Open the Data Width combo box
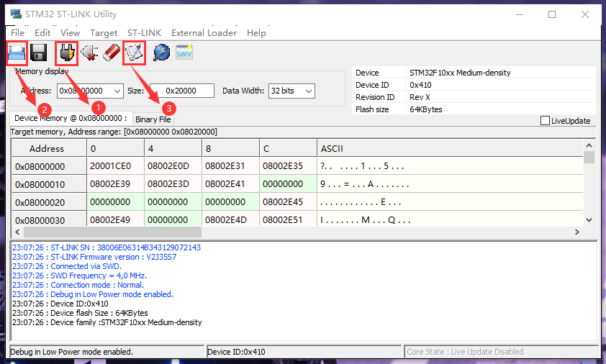 click(291, 91)
